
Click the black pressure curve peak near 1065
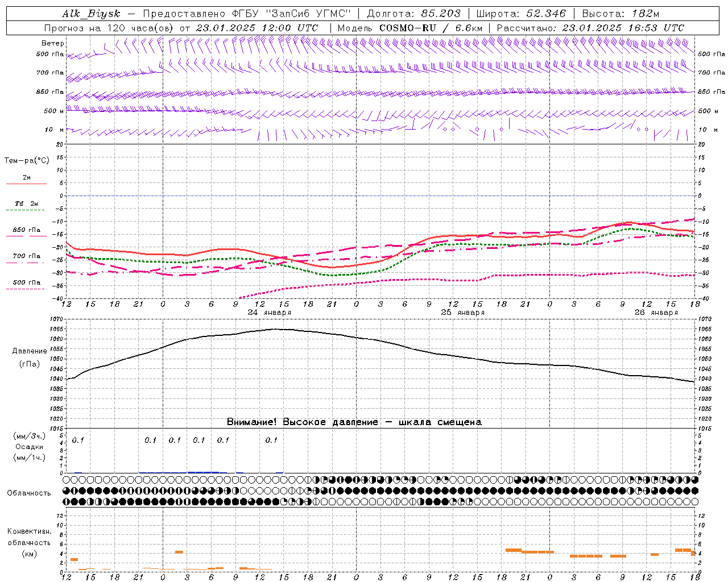pos(276,329)
